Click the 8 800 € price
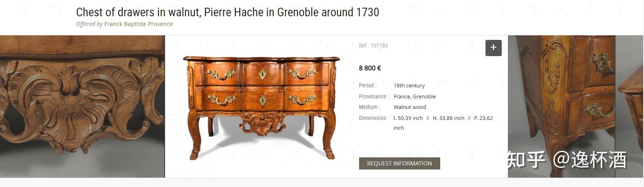 370,68
